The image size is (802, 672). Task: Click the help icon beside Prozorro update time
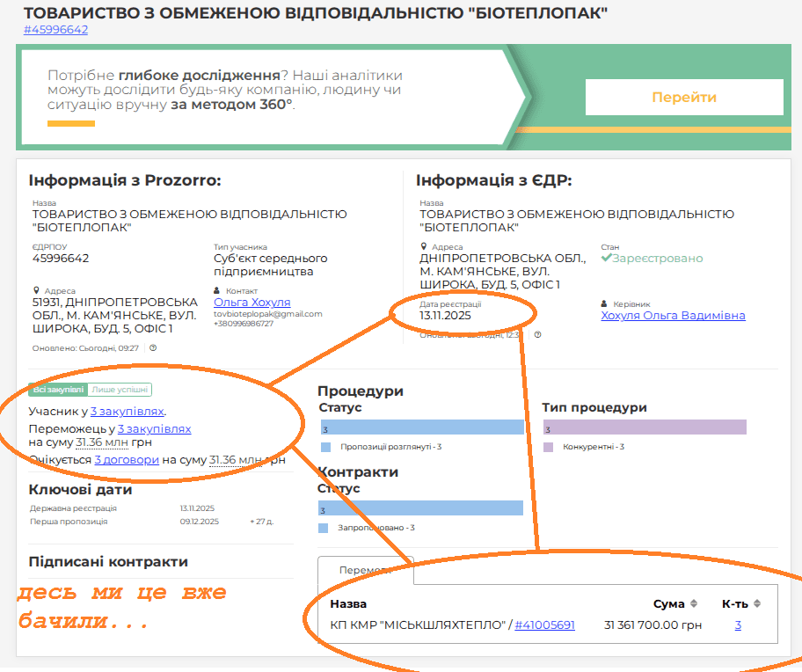(x=153, y=348)
